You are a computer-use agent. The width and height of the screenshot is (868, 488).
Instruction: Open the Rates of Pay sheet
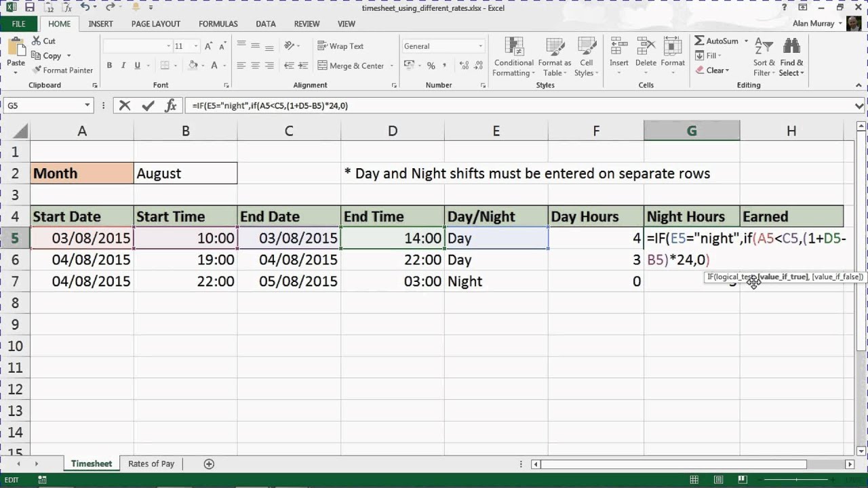click(x=151, y=464)
